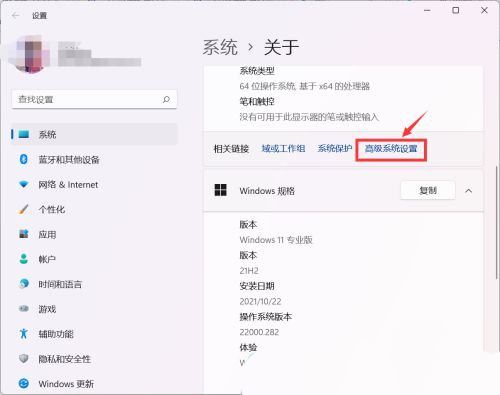Select the Windows 11 专业版 text
The height and width of the screenshot is (395, 500).
point(276,240)
